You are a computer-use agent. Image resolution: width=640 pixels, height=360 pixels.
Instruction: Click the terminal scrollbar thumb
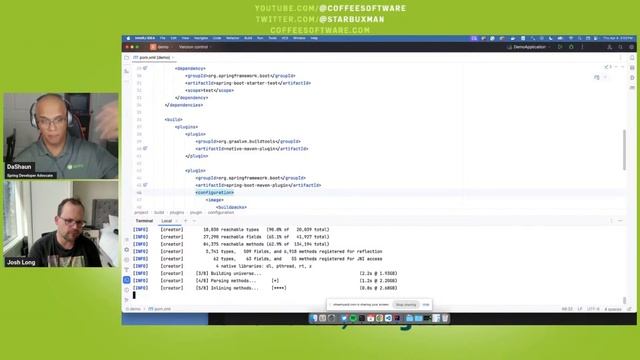coord(624,300)
